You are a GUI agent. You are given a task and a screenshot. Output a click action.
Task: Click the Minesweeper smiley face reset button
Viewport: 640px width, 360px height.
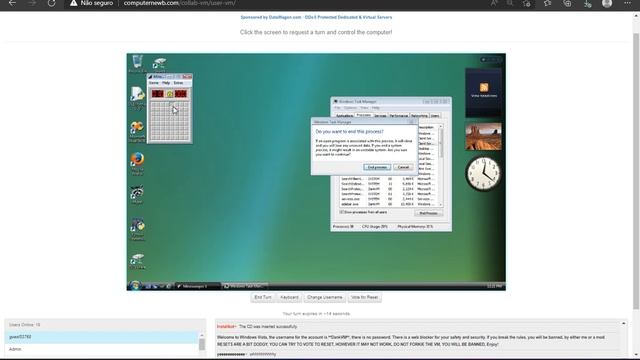point(169,94)
